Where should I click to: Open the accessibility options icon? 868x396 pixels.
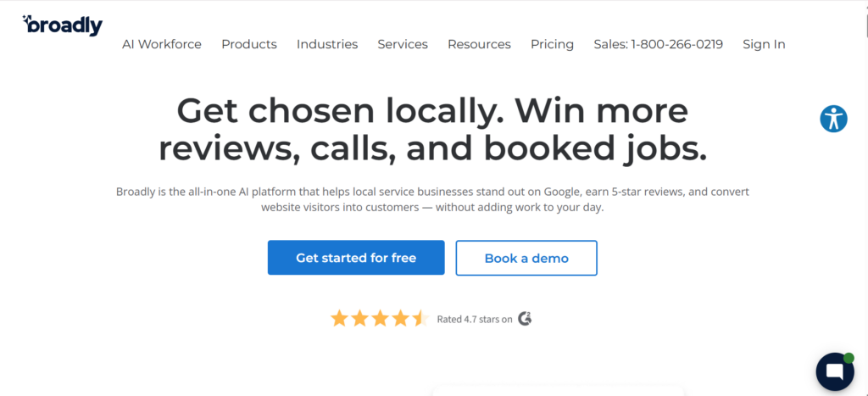click(834, 119)
